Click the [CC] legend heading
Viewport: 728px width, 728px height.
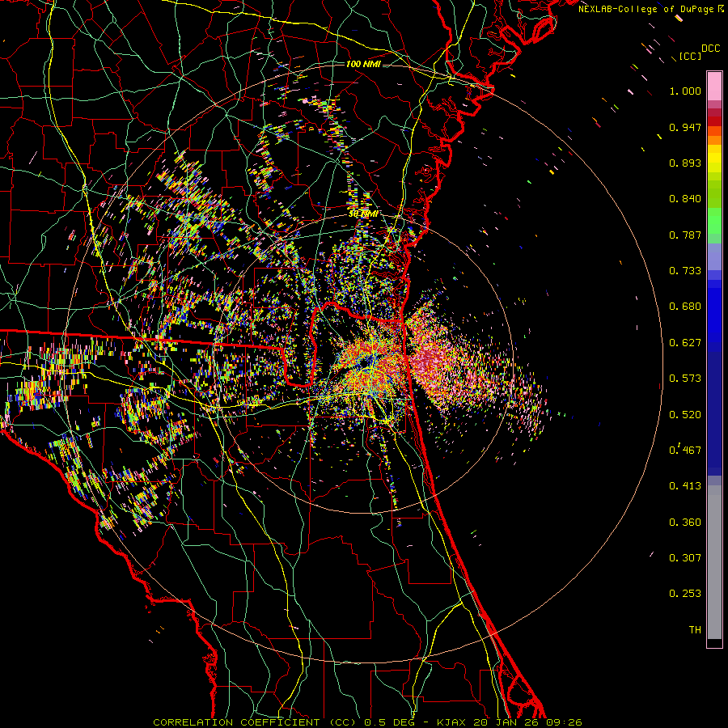coord(690,56)
